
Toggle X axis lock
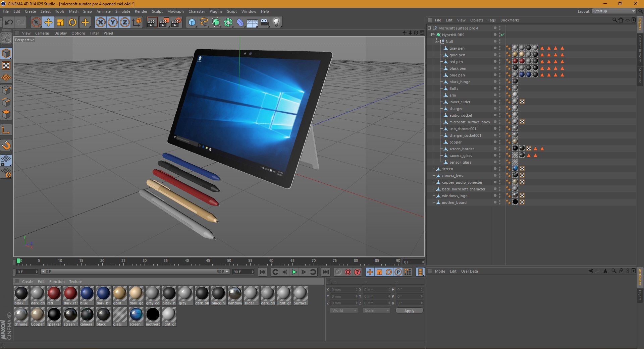[101, 22]
